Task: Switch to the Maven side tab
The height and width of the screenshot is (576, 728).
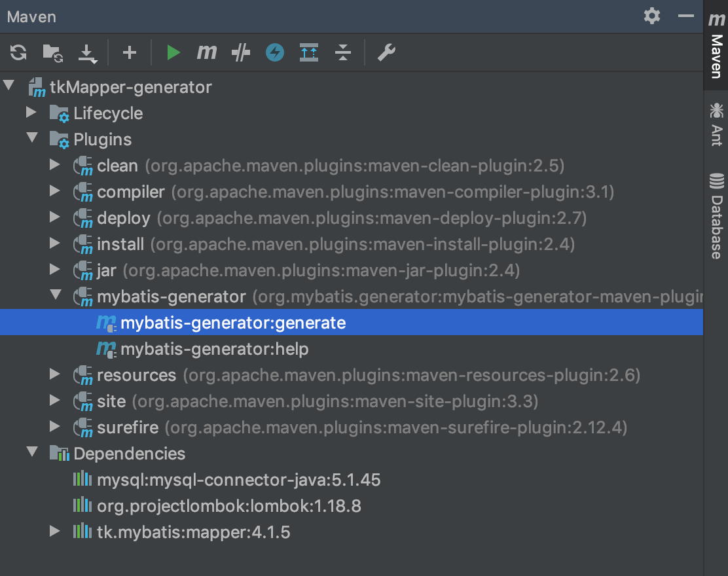Action: tap(716, 45)
